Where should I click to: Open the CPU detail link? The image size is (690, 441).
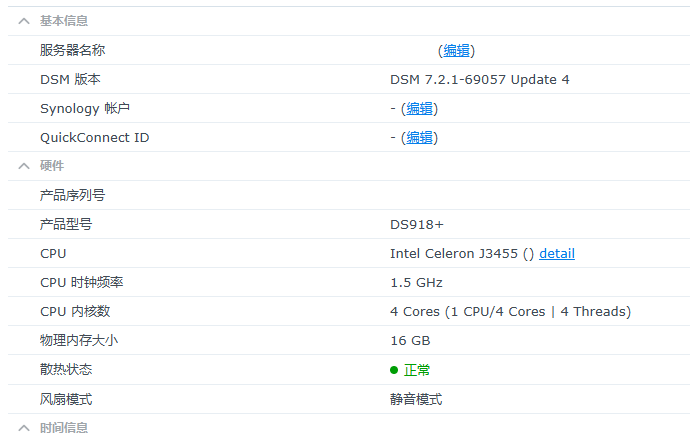click(x=557, y=253)
